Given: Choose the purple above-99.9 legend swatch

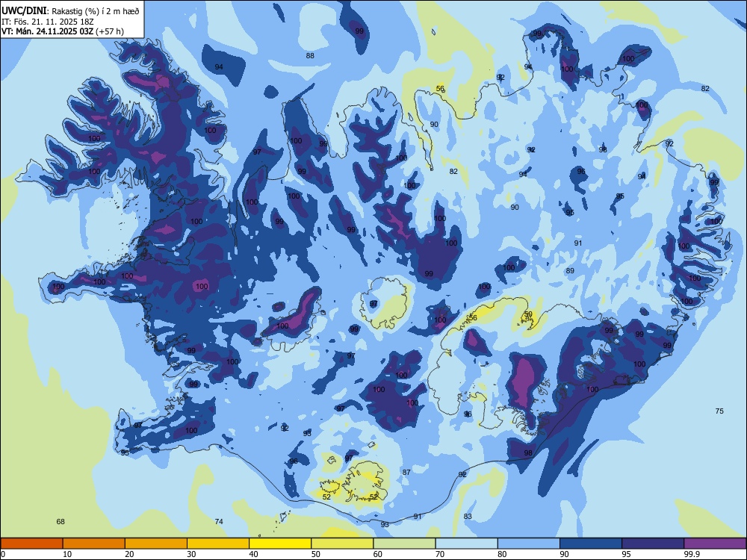Looking at the screenshot, I should click(x=715, y=544).
